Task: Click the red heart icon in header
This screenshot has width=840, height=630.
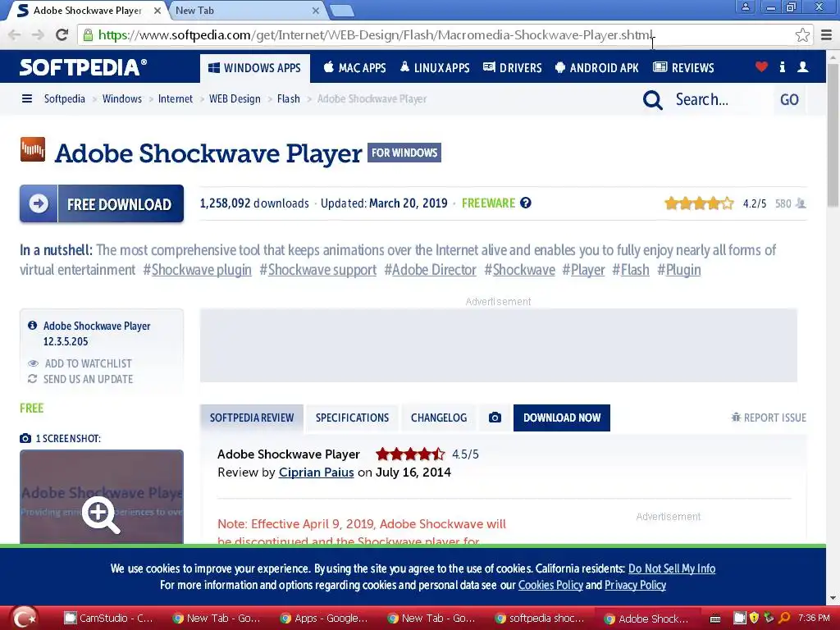Action: click(x=761, y=67)
